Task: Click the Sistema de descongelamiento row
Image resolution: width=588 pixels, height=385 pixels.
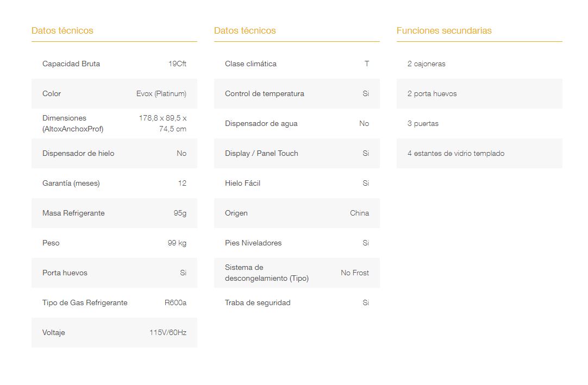Action: coord(297,273)
